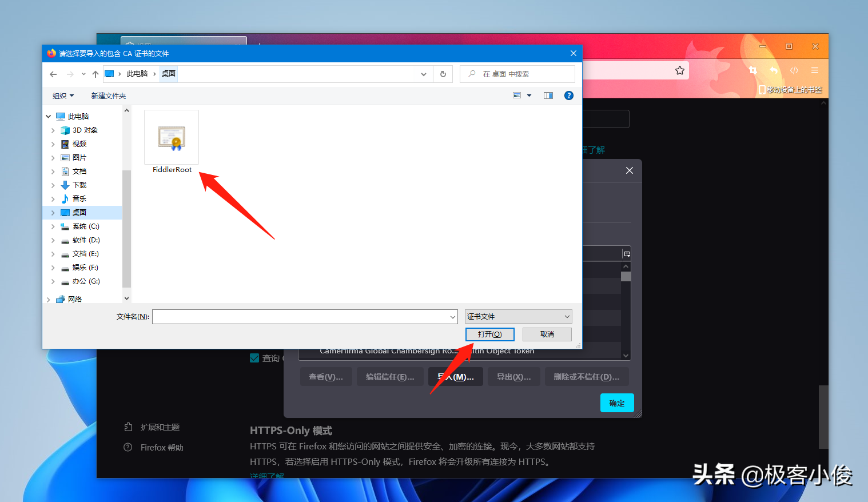Expand the 系统 (C:) tree node
This screenshot has width=868, height=502.
[53, 226]
